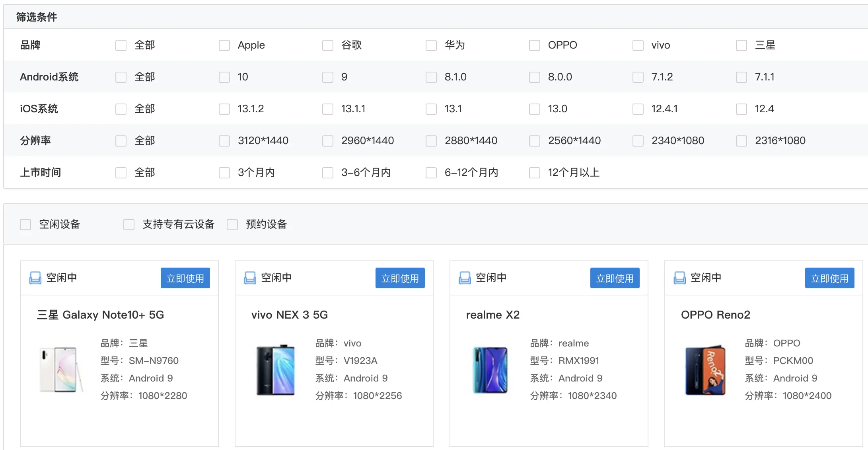The height and width of the screenshot is (450, 868).
Task: Open Samsung Galaxy Note10+ phone thumbnail
Action: [60, 370]
